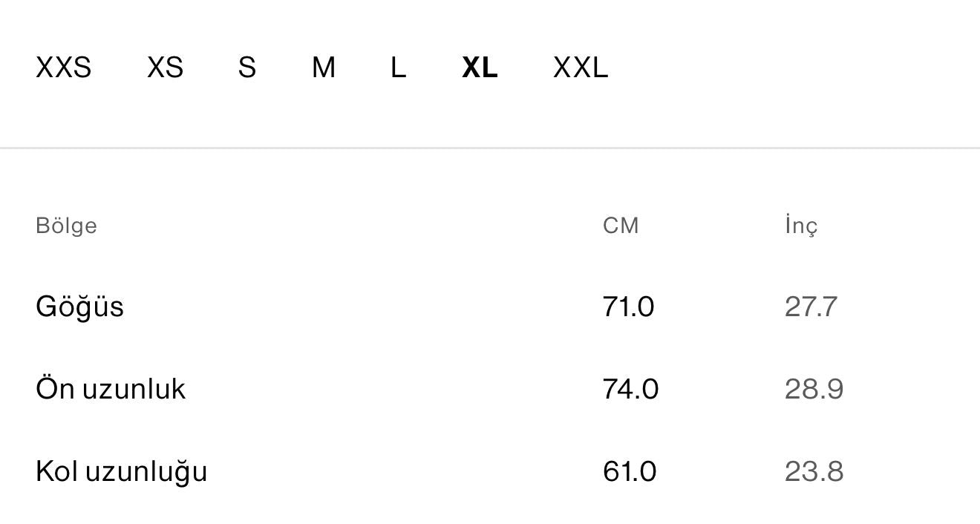980x524 pixels.
Task: Click the 71.0 chest CM value
Action: 628,307
